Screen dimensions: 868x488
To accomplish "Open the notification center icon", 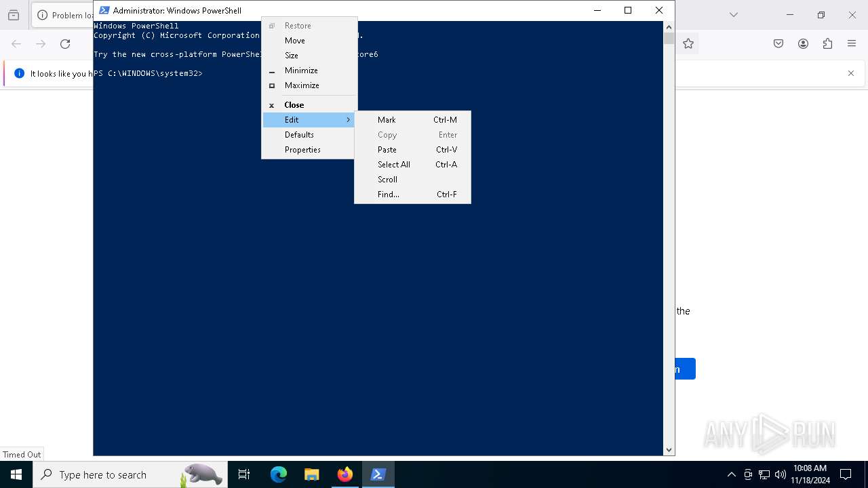I will [x=846, y=474].
